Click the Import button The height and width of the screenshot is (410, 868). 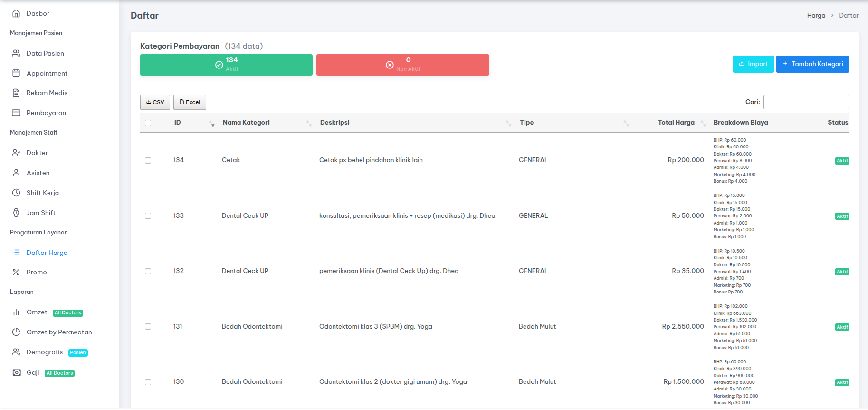point(753,64)
